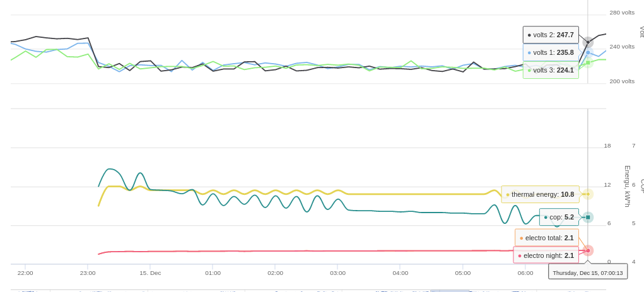This screenshot has height=292, width=644.
Task: Click the volts 2 data point marker
Action: click(588, 42)
